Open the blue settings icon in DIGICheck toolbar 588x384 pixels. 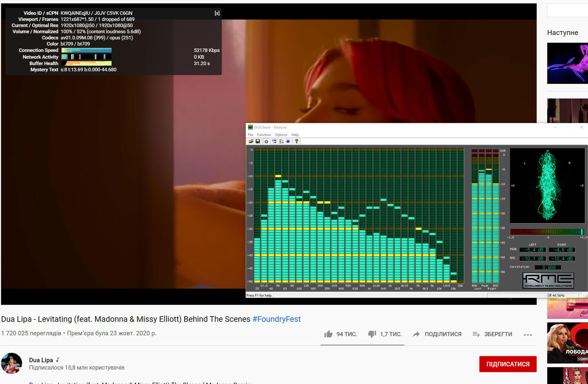tap(288, 141)
